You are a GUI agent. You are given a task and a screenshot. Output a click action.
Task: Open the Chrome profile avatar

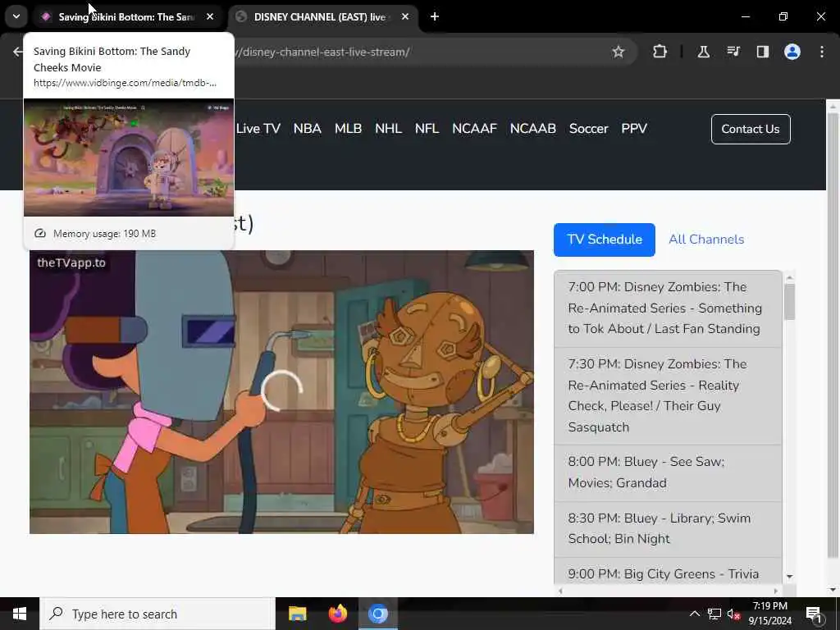pos(792,52)
